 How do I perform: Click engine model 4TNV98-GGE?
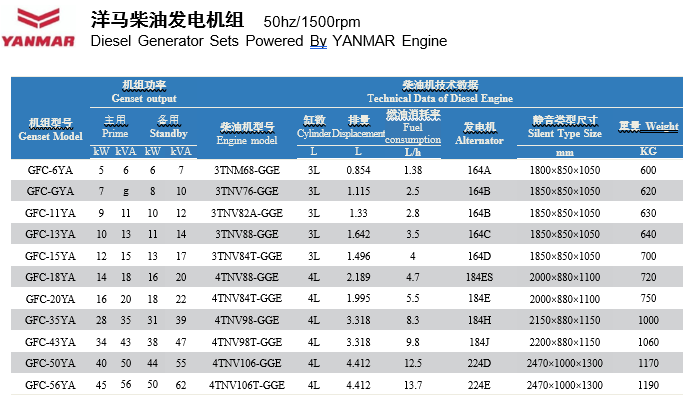tap(247, 320)
